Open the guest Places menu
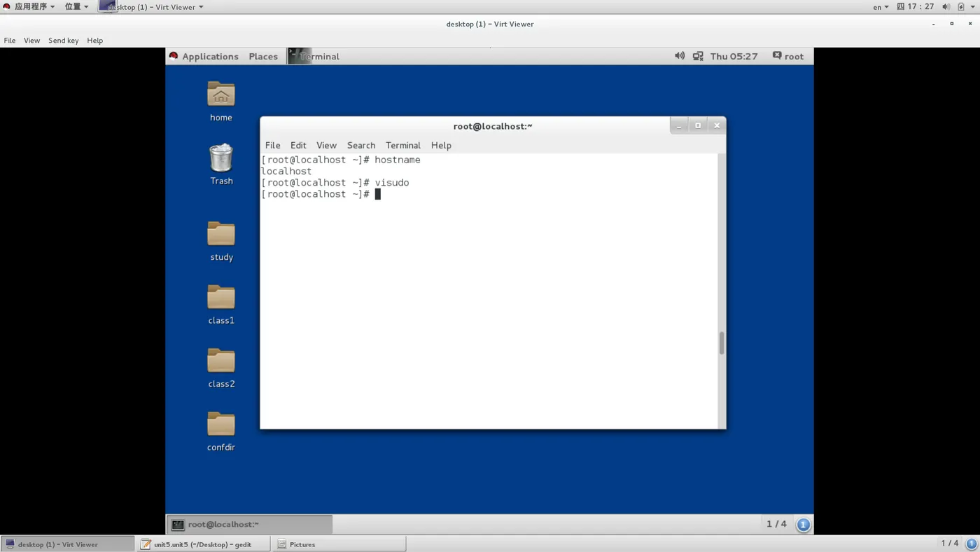This screenshot has width=980, height=552. tap(263, 56)
